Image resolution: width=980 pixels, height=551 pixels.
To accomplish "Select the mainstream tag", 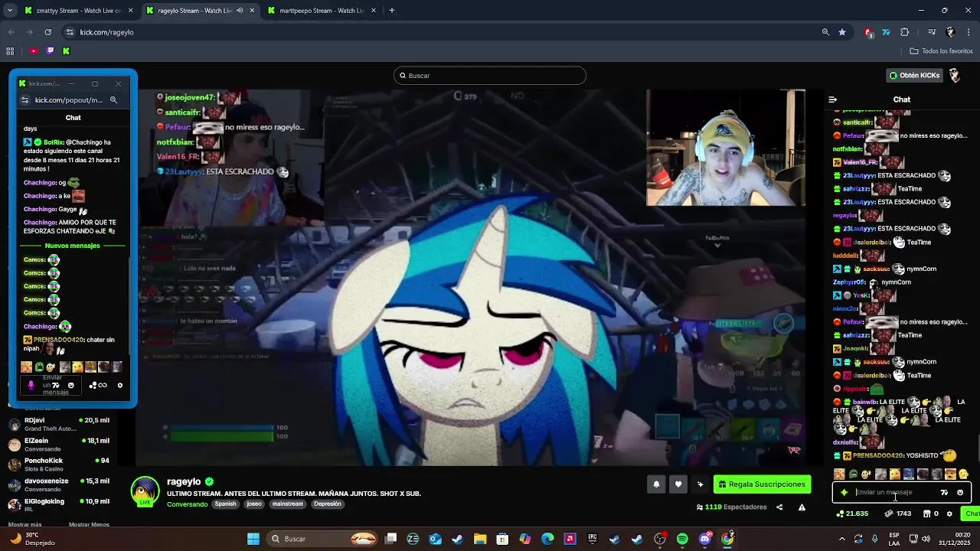I will point(288,504).
